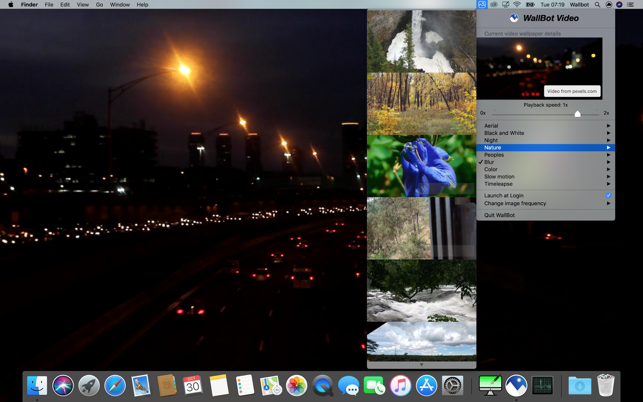Open Photos pinwheel icon in Dock
Viewport: 643px width, 402px height.
296,386
